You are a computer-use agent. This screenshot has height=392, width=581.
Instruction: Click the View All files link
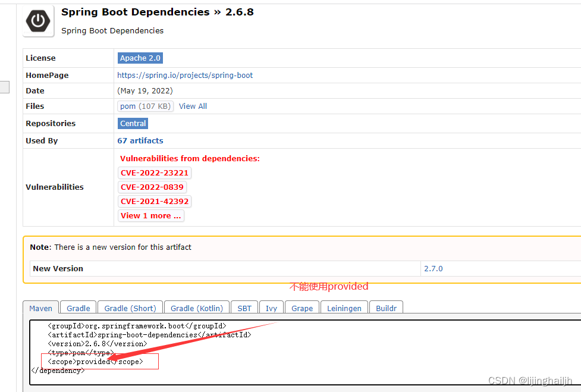193,106
